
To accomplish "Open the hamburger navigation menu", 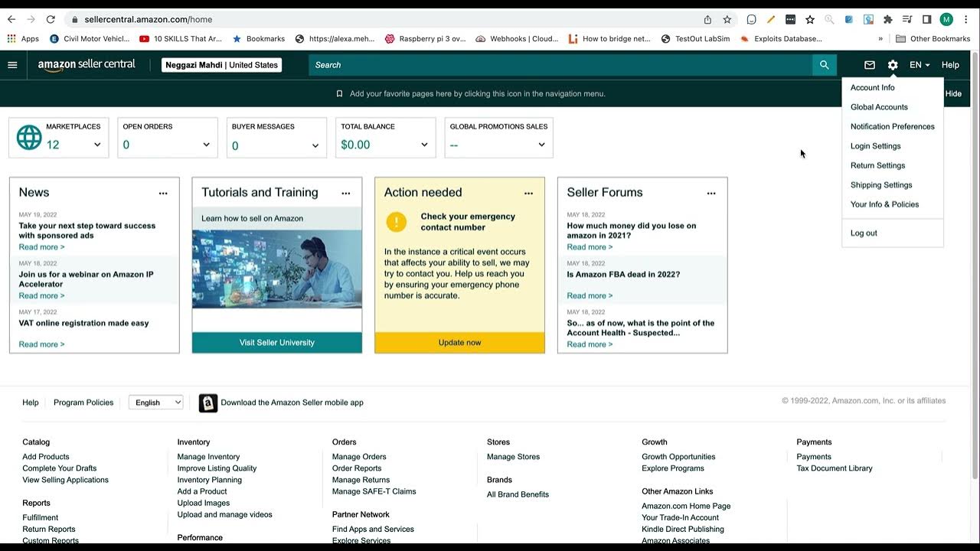I will coord(12,65).
